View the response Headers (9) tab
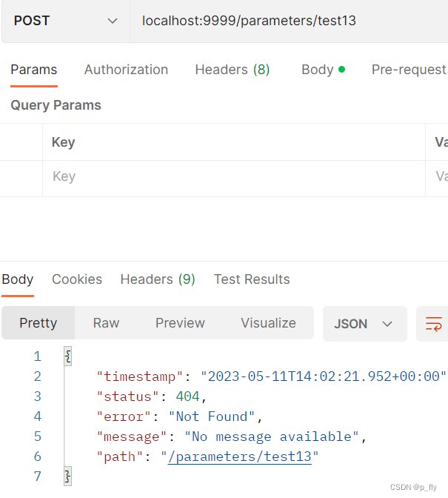This screenshot has width=448, height=498. click(x=158, y=279)
